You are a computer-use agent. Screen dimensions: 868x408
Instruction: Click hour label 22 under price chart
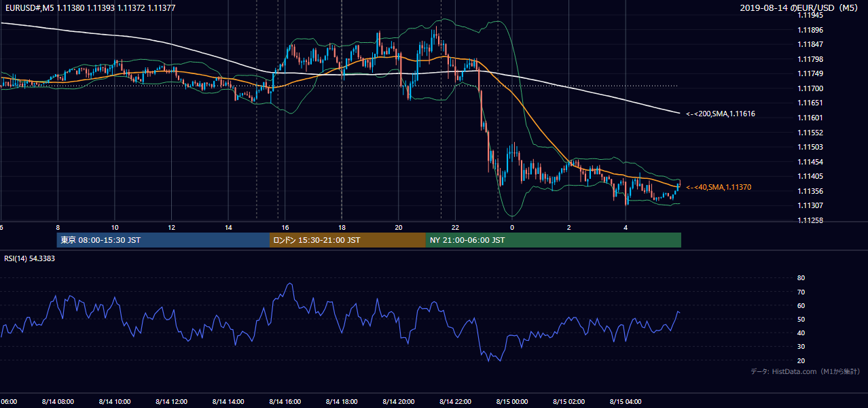point(455,228)
